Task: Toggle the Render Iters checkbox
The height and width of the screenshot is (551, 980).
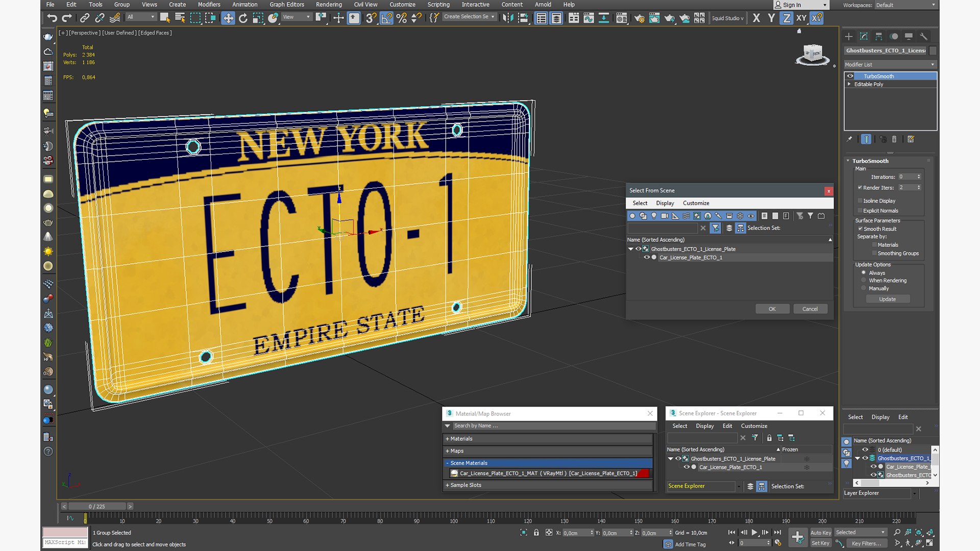Action: point(860,187)
